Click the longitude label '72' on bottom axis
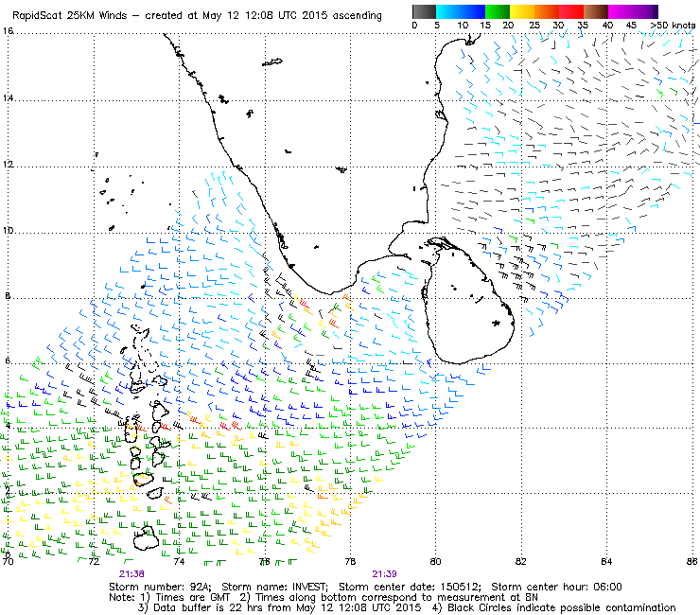The width and height of the screenshot is (700, 615). 94,561
